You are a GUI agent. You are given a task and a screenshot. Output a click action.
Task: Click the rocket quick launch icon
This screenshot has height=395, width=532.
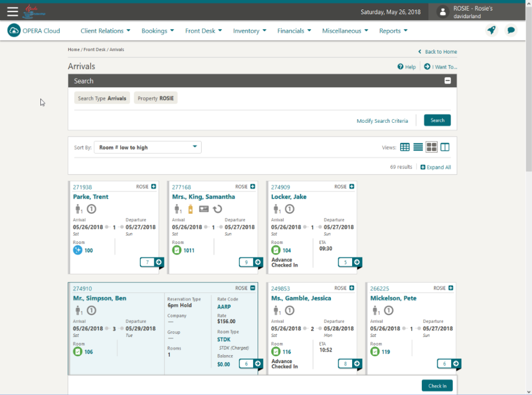coord(491,30)
